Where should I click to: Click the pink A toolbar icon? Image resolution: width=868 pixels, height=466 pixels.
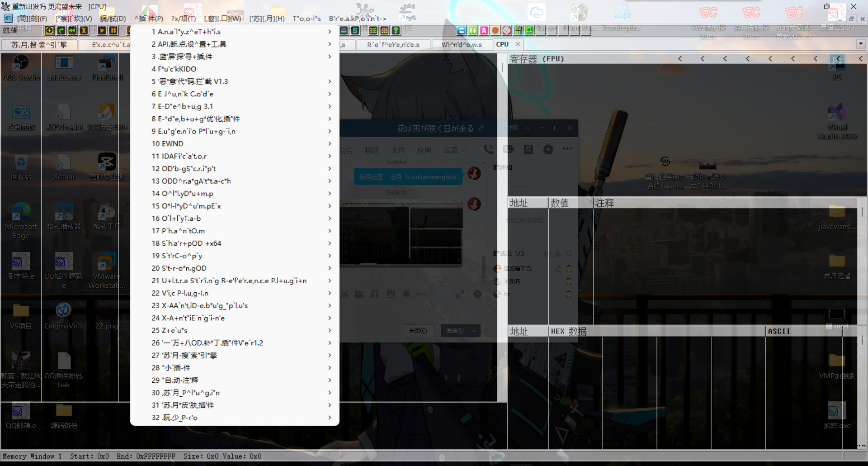pos(484,30)
